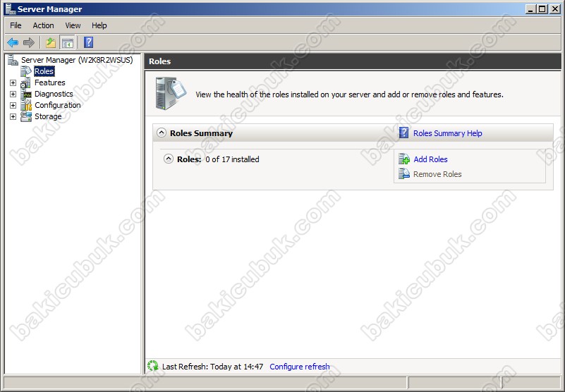The width and height of the screenshot is (565, 392).
Task: Click the Remove Roles link
Action: coord(437,174)
